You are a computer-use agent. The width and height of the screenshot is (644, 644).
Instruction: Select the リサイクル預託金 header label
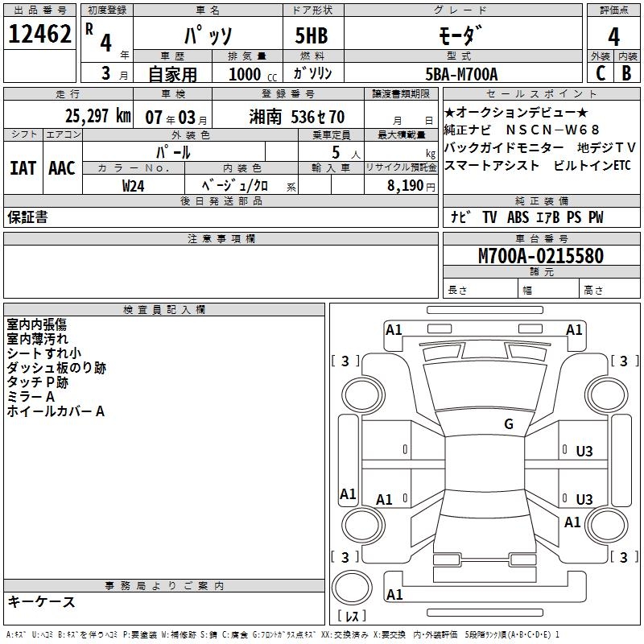coord(401,167)
